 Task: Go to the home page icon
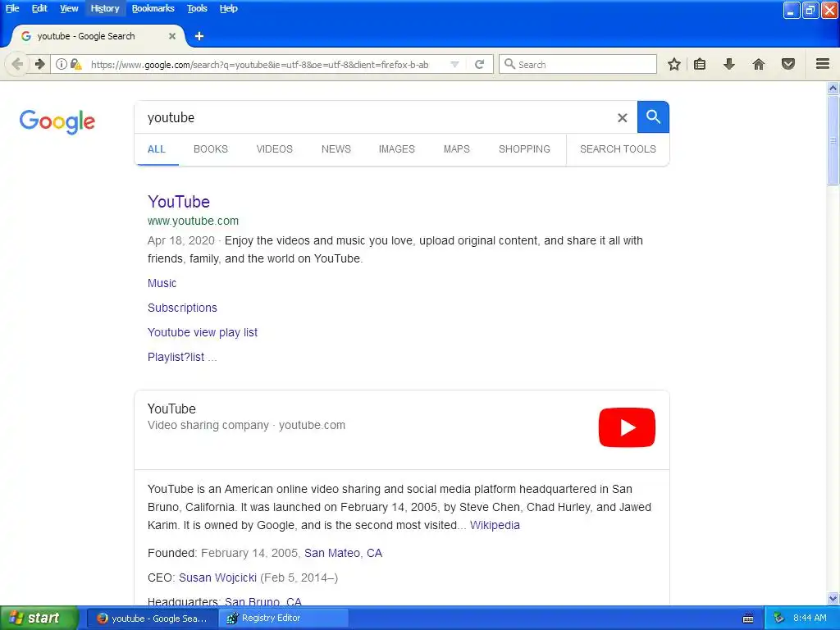(x=759, y=64)
